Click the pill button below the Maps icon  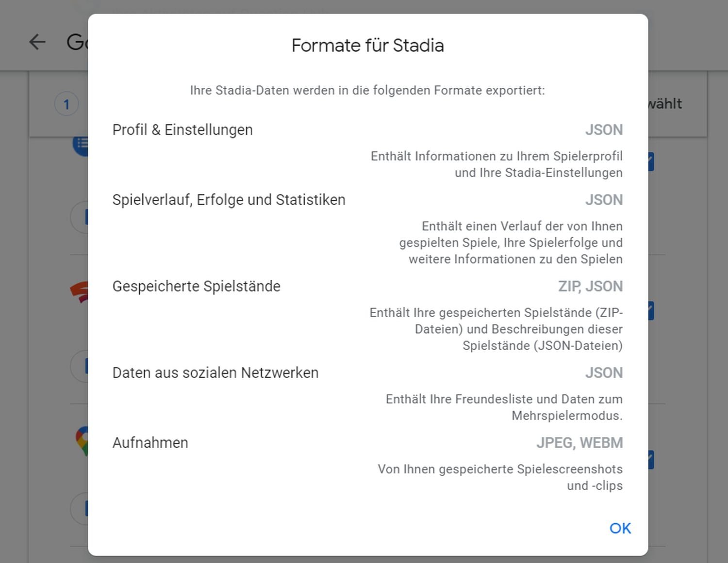[80, 509]
